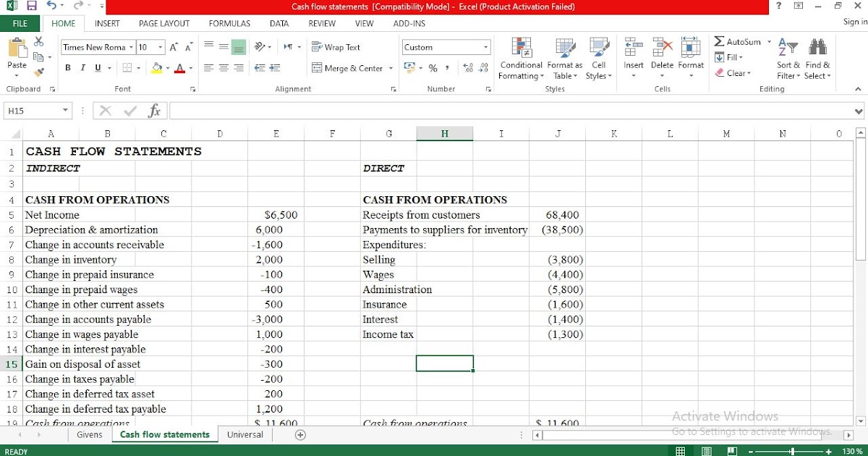
Task: Open the Name Box dropdown arrow
Action: (x=66, y=111)
